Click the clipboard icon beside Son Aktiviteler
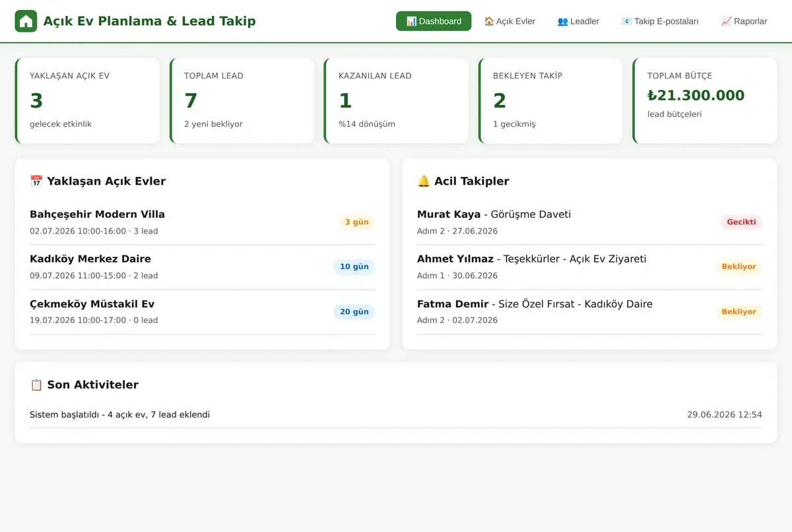Image resolution: width=792 pixels, height=532 pixels. coord(36,385)
